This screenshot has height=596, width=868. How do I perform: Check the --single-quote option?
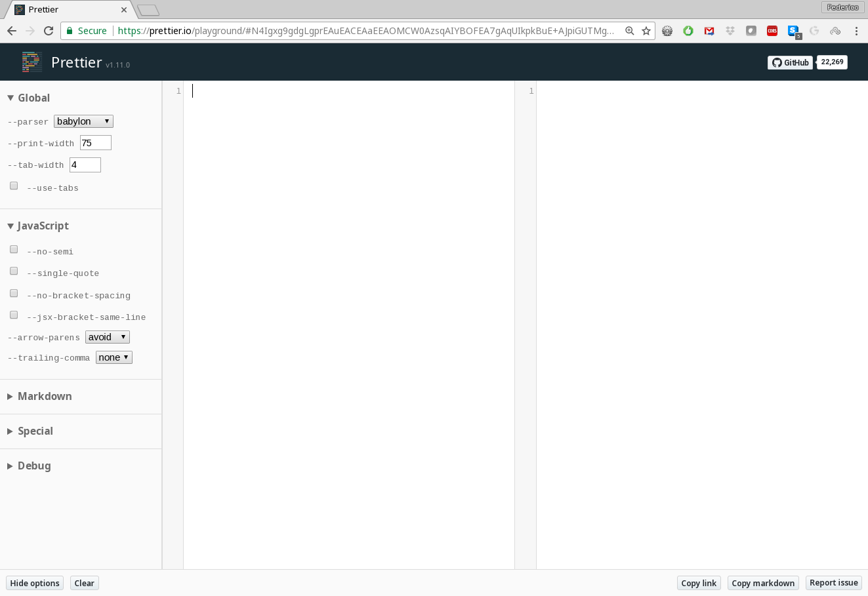point(14,271)
